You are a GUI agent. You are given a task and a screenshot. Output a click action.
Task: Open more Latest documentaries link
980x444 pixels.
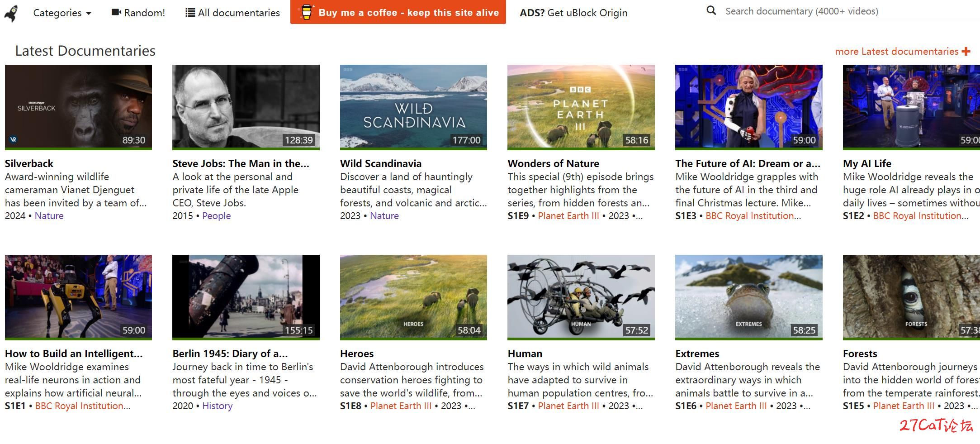[x=902, y=52]
